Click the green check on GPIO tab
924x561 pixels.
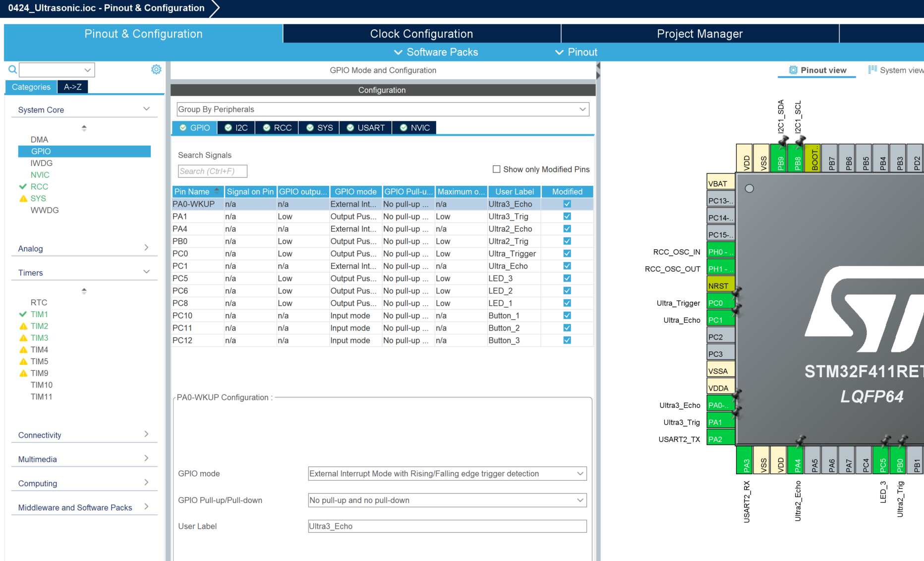(183, 128)
